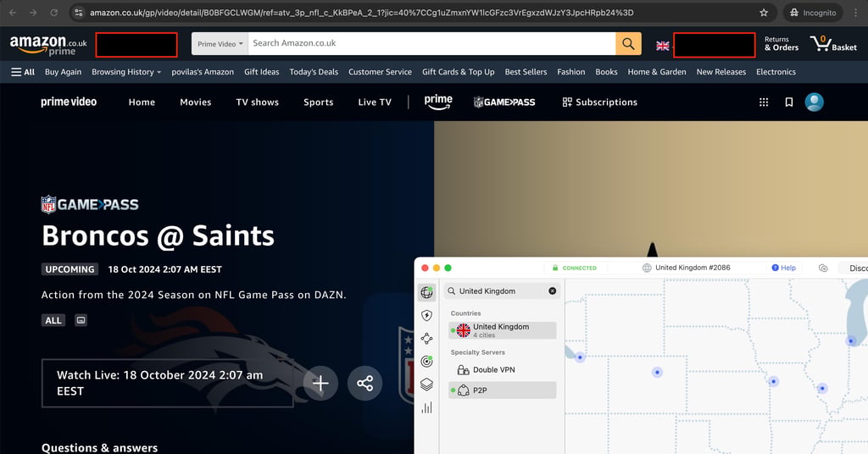Open the site information icon in address bar

[x=79, y=12]
